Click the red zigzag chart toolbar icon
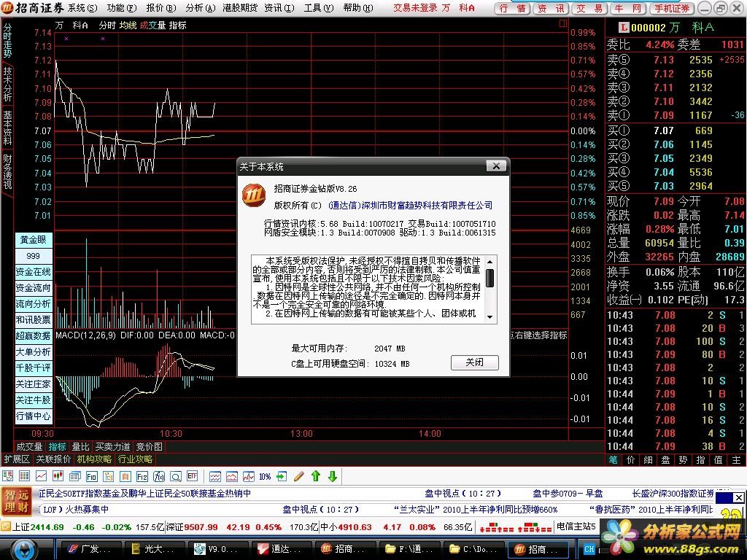The height and width of the screenshot is (560, 747). pyautogui.click(x=248, y=475)
